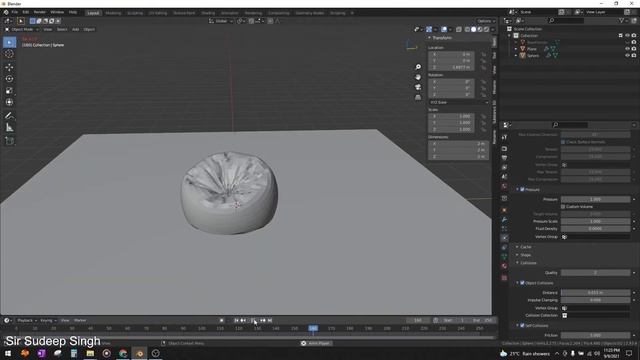Open Global transform orientation dropdown
Image resolution: width=640 pixels, height=360 pixels.
tap(221, 21)
